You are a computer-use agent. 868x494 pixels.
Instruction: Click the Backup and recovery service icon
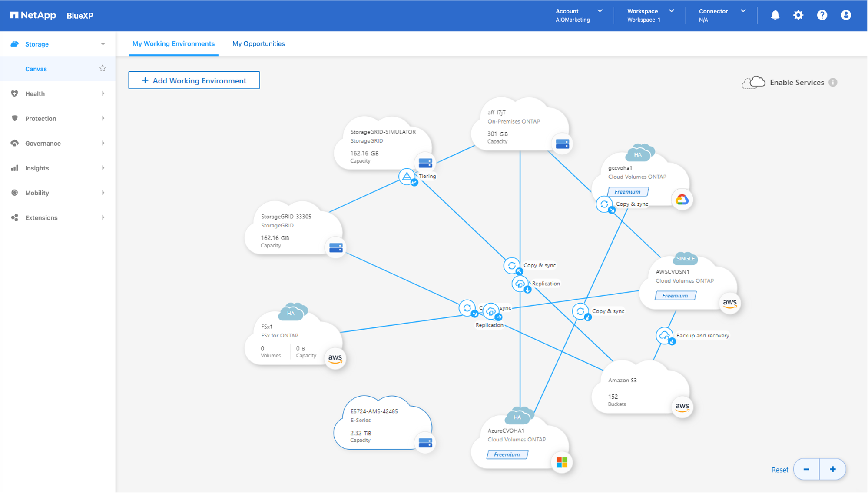tap(665, 336)
